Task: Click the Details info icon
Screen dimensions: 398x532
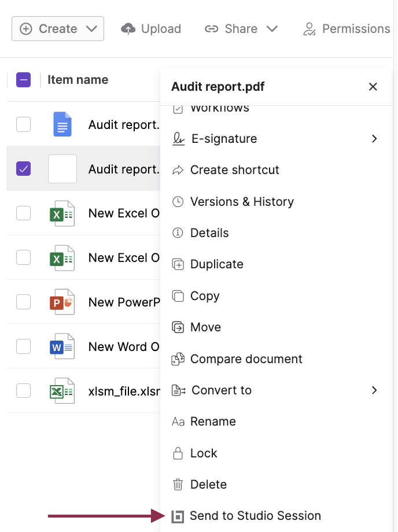Action: click(178, 232)
